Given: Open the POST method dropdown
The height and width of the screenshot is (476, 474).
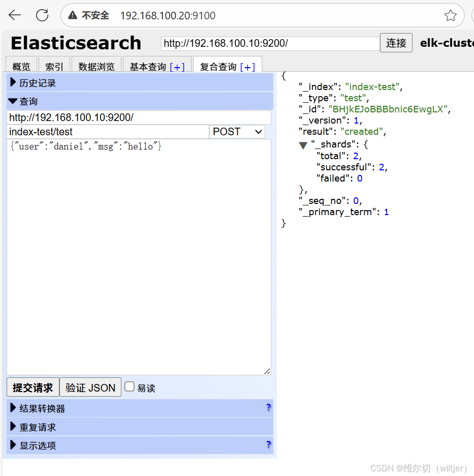Looking at the screenshot, I should 237,132.
